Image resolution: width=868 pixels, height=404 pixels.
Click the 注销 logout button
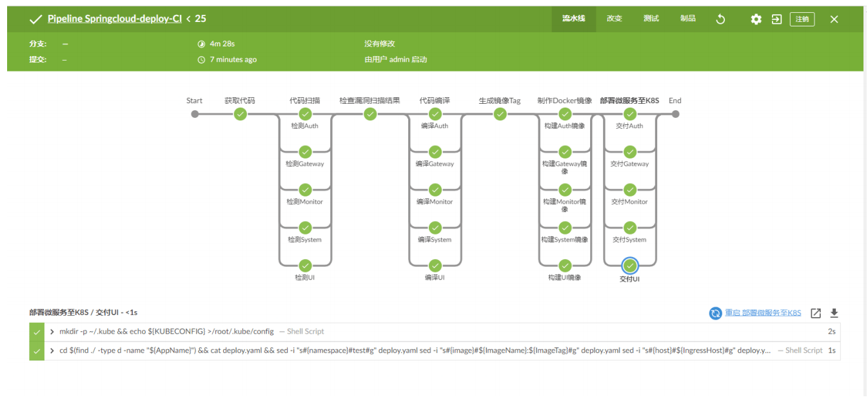pyautogui.click(x=802, y=19)
